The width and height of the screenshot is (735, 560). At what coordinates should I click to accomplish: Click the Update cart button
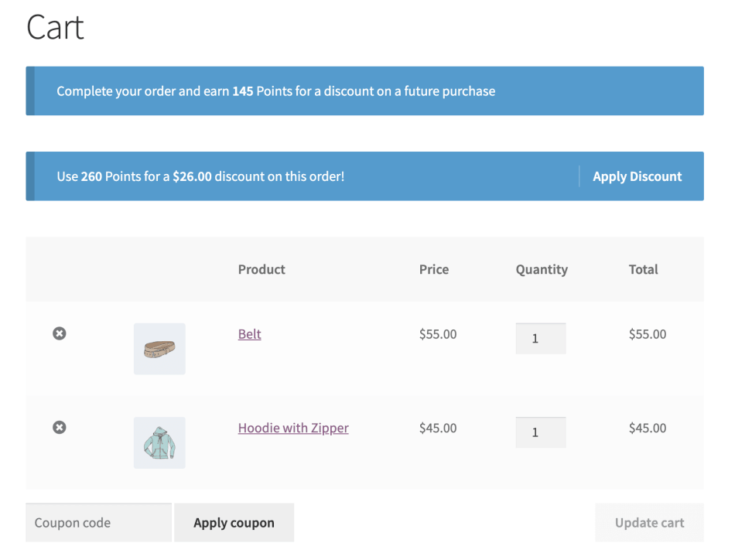(649, 523)
